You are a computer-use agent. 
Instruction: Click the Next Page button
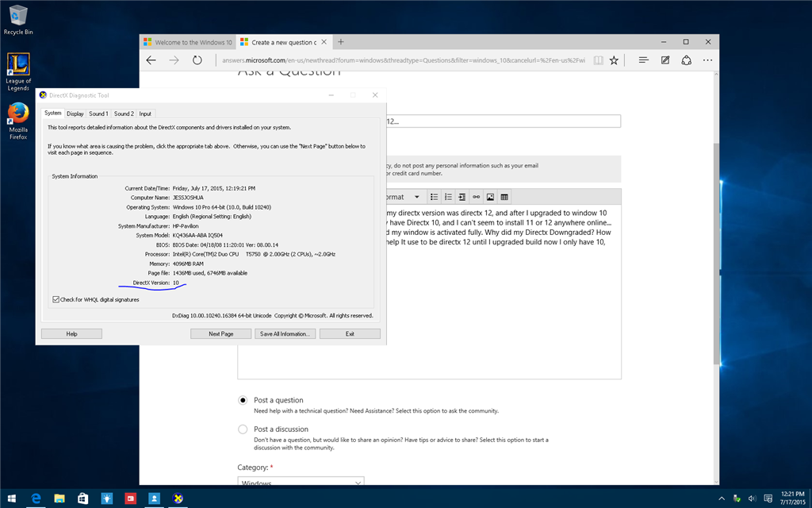pos(221,334)
